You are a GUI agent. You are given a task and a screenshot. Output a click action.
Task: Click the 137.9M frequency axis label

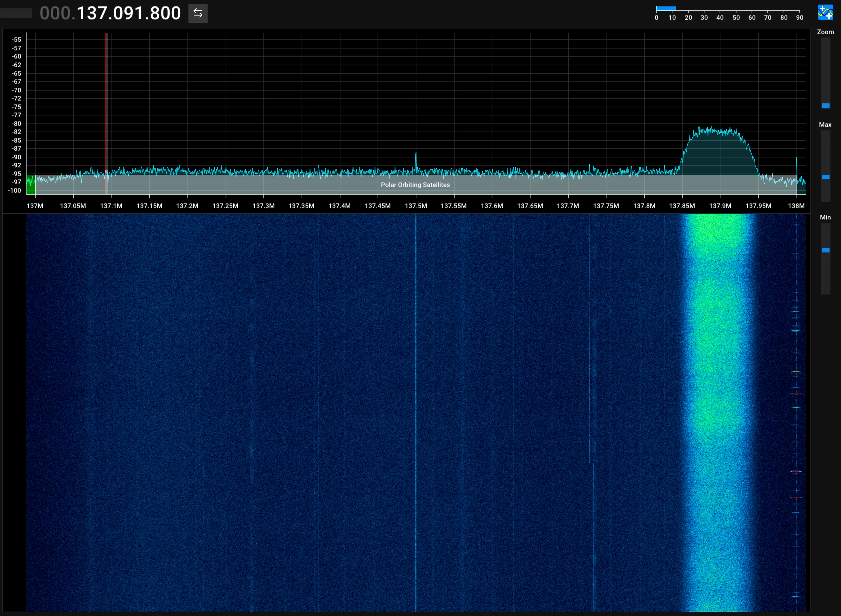pyautogui.click(x=720, y=206)
